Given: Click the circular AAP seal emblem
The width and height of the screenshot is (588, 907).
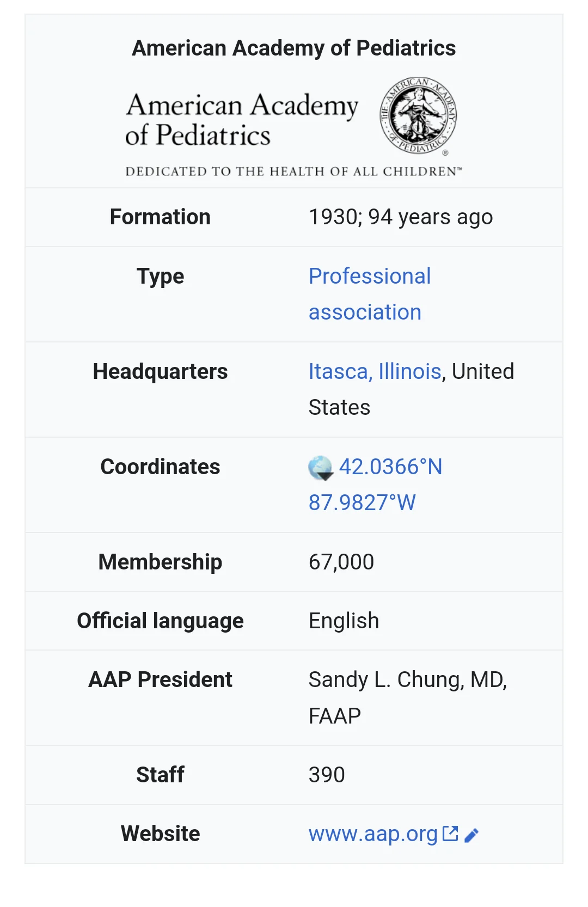Looking at the screenshot, I should click(x=418, y=115).
